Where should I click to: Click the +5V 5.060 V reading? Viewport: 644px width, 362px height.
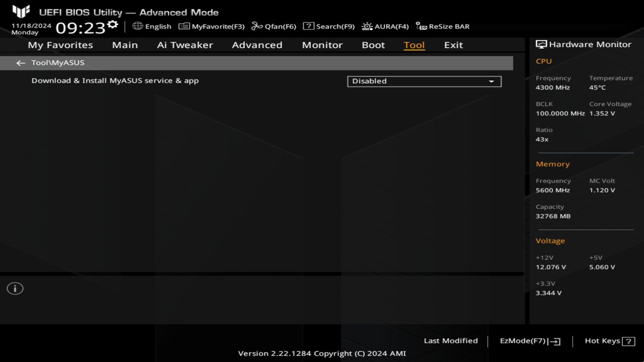(x=602, y=267)
